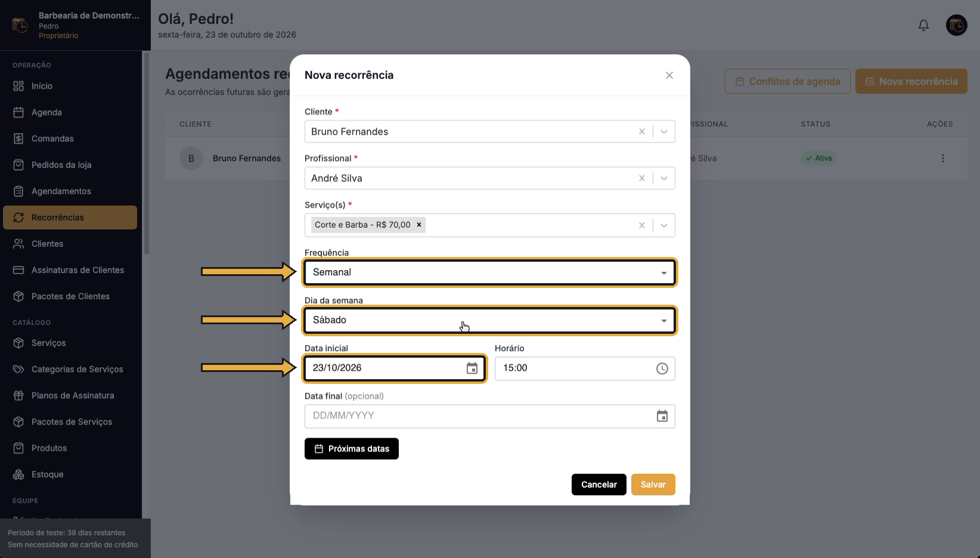The width and height of the screenshot is (980, 558).
Task: Navigate to Produtos
Action: [x=70, y=448]
